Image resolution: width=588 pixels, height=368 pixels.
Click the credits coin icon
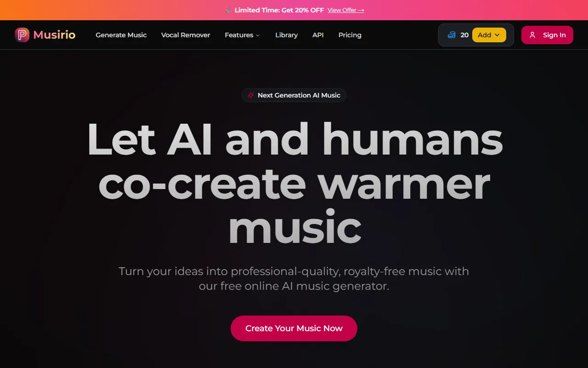452,35
